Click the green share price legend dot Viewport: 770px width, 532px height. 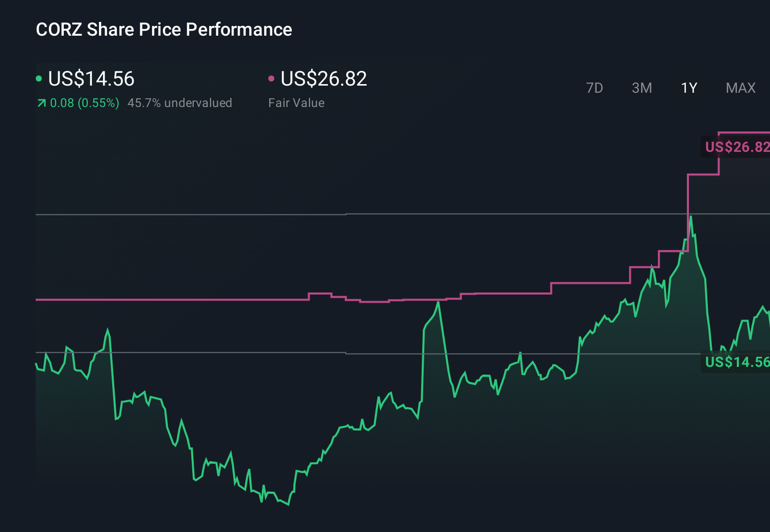tap(39, 78)
